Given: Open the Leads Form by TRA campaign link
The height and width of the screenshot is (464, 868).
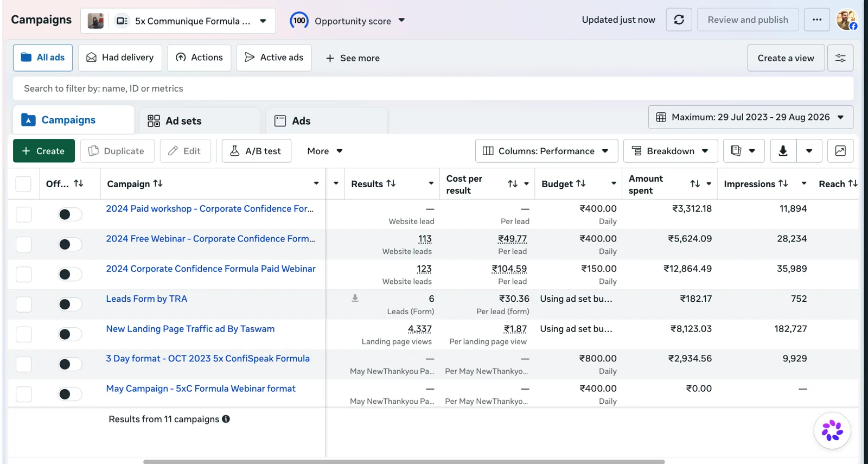Looking at the screenshot, I should coord(146,298).
